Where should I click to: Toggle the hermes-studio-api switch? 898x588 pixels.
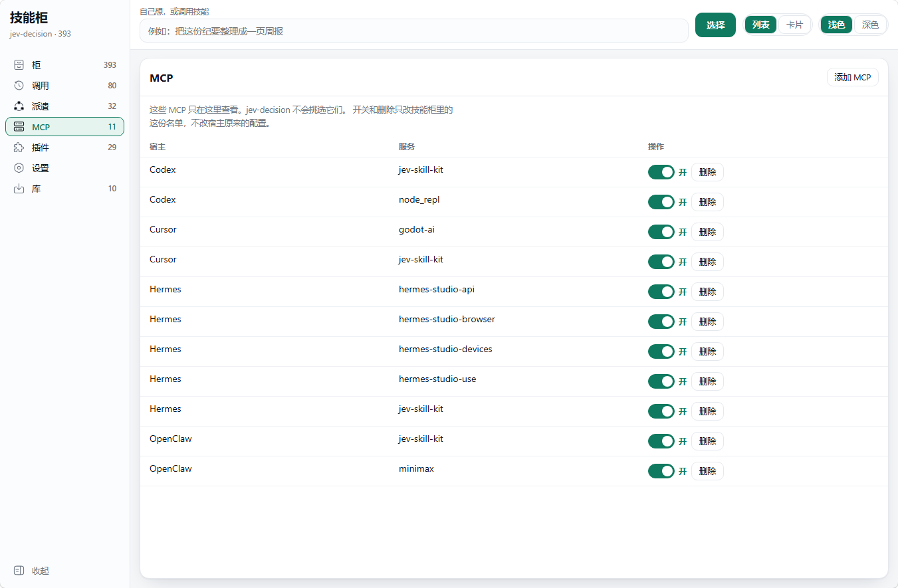661,292
